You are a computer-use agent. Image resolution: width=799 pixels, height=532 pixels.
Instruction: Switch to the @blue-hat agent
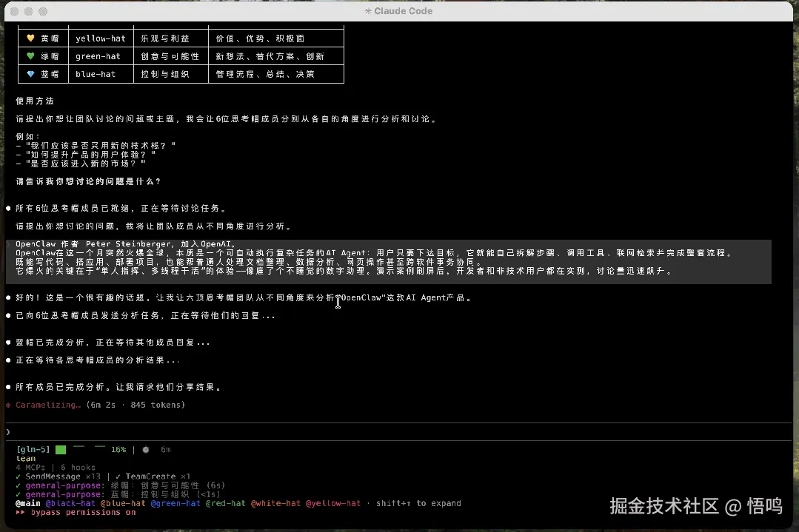(123, 503)
